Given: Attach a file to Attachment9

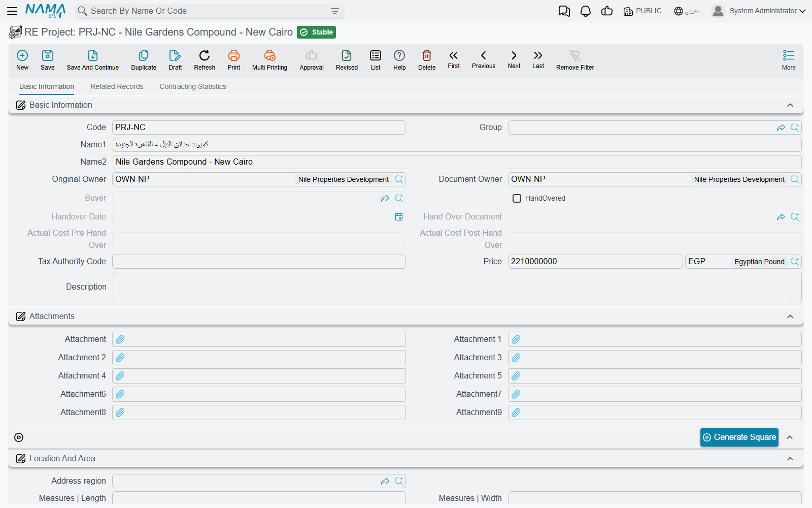Looking at the screenshot, I should 516,412.
